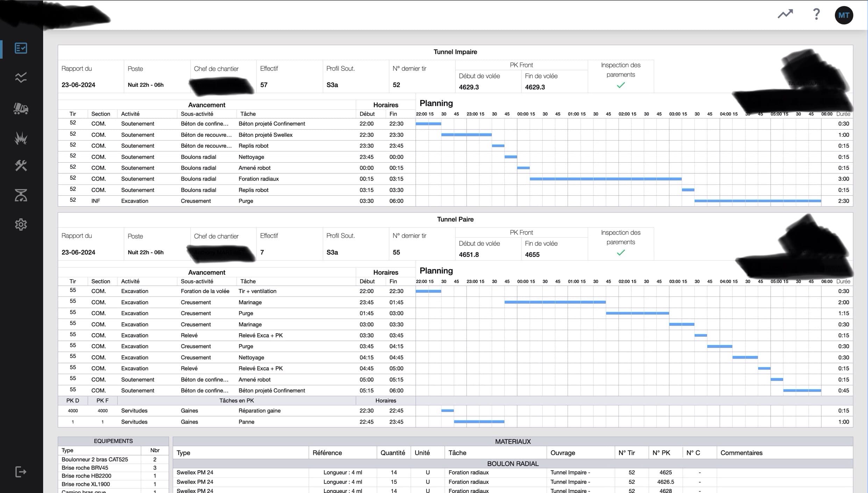The image size is (868, 493).
Task: Open the weighing scale sidebar icon
Action: coord(21,195)
